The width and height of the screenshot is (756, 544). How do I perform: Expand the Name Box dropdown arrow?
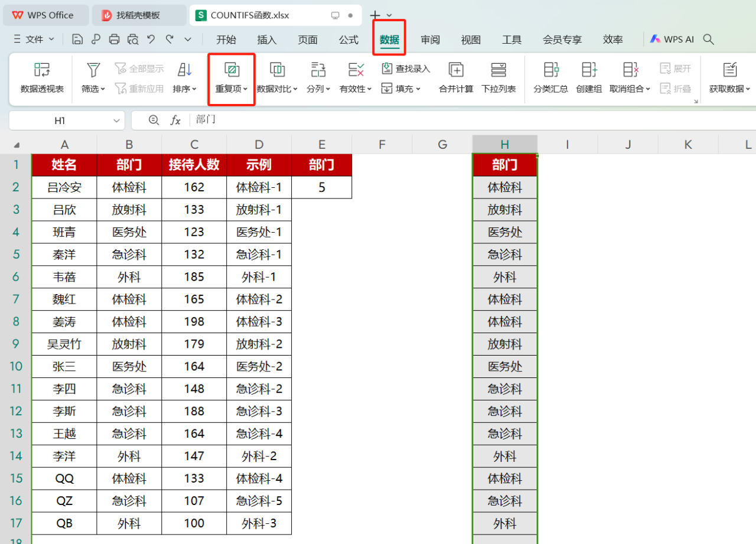pos(116,120)
